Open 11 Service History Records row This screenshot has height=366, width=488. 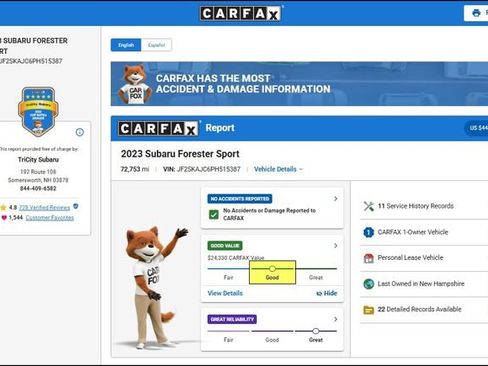424,206
